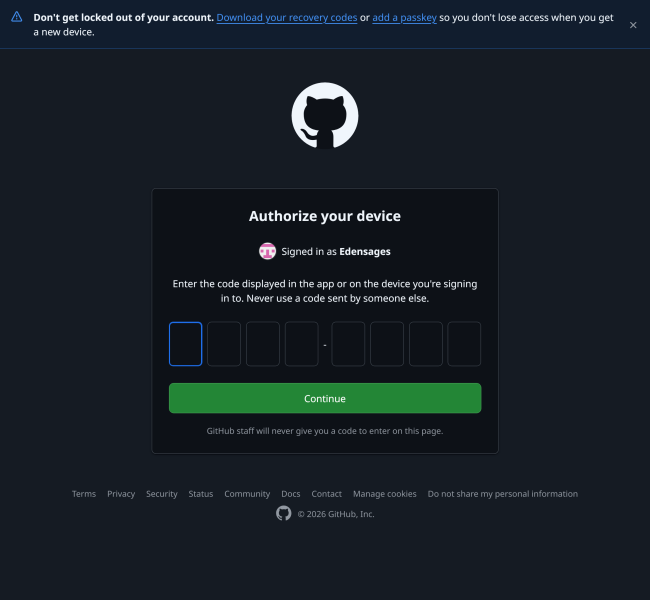Viewport: 650px width, 600px height.
Task: Dismiss the recovery codes warning banner
Action: [633, 25]
